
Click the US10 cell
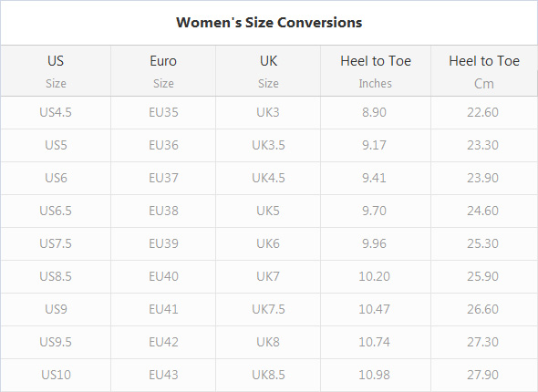56,375
